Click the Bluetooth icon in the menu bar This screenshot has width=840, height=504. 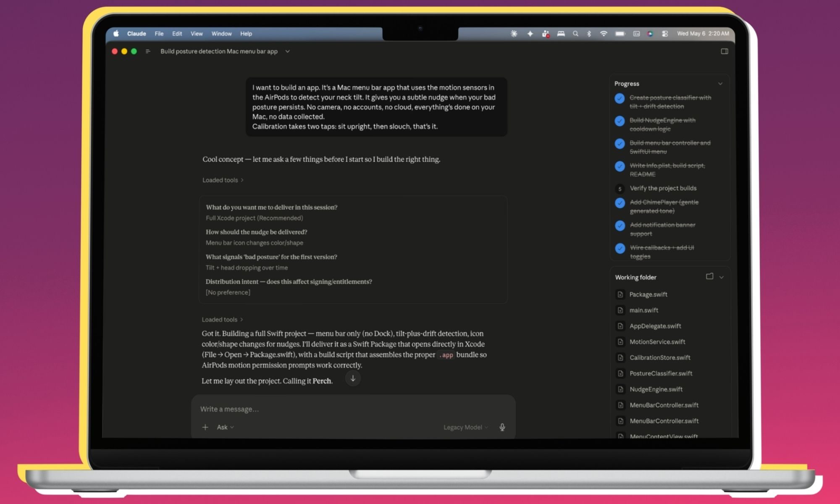pyautogui.click(x=589, y=34)
